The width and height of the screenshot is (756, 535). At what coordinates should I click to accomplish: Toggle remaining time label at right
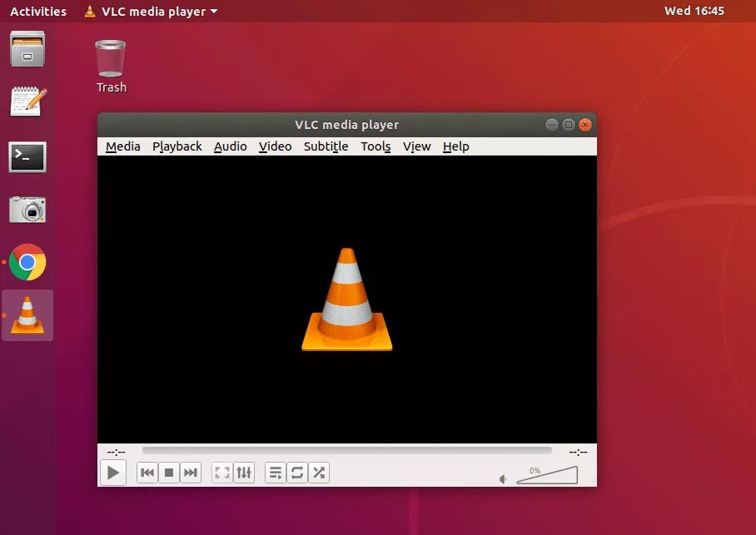(578, 452)
